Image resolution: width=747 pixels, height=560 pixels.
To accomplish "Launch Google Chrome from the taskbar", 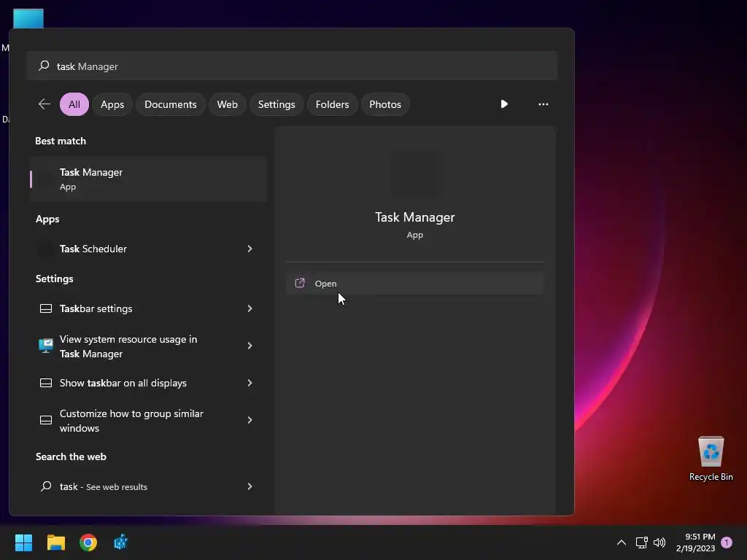I will point(88,542).
